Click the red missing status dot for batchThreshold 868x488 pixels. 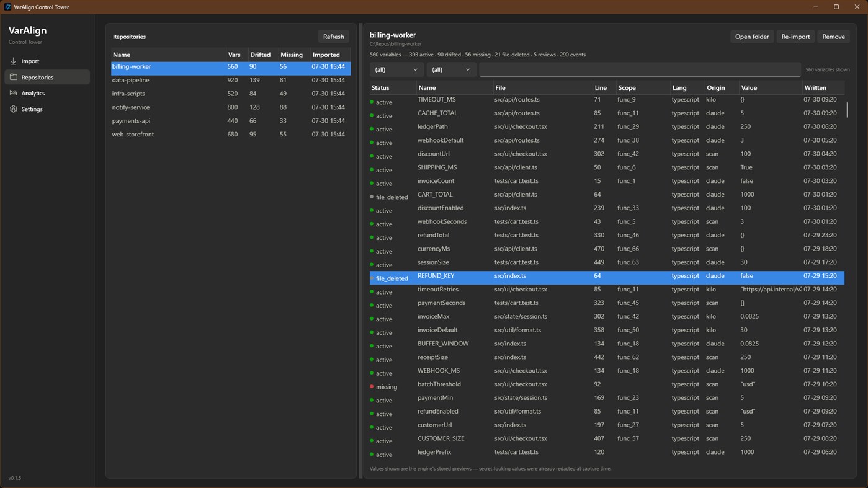tap(372, 386)
